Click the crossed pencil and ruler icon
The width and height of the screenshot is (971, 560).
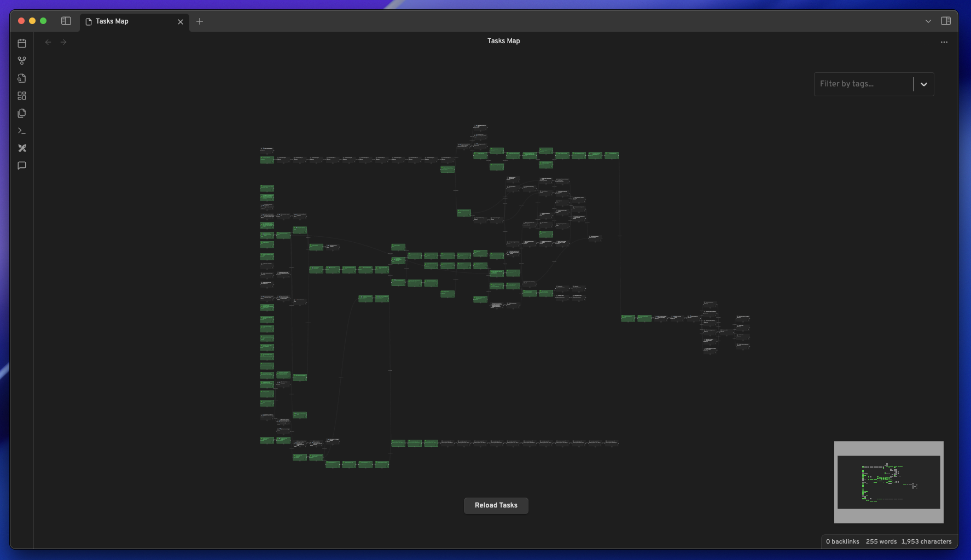click(22, 148)
